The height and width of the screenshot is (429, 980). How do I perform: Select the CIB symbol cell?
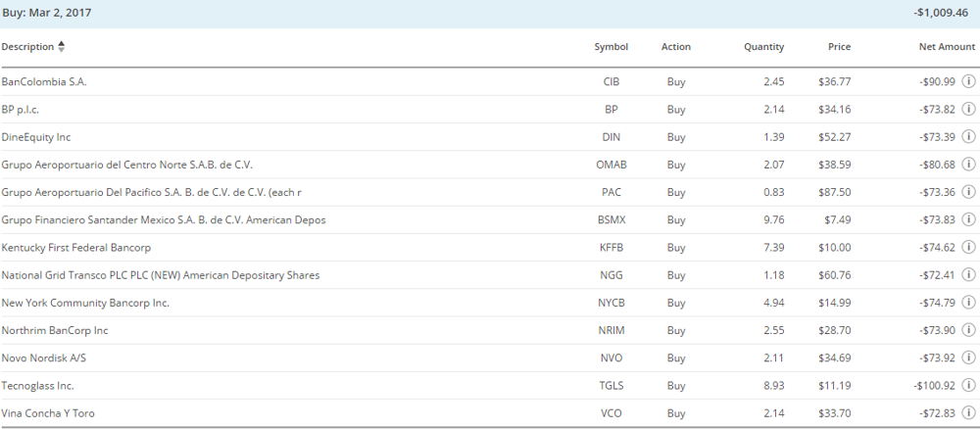tap(611, 82)
